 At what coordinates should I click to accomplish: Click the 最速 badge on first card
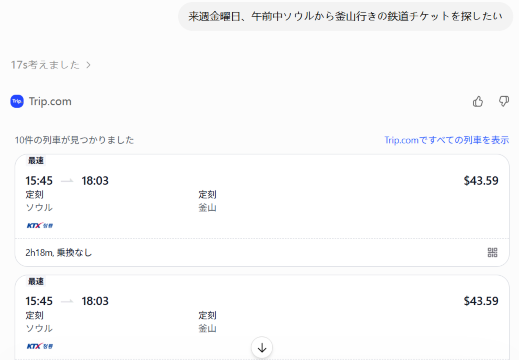tap(36, 161)
